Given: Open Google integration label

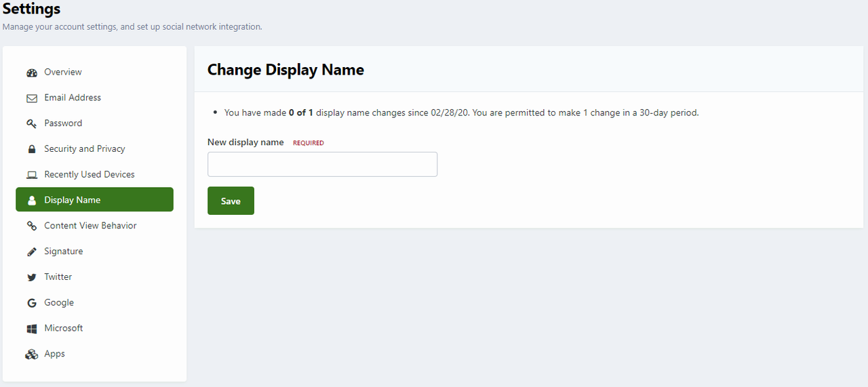Looking at the screenshot, I should 59,302.
